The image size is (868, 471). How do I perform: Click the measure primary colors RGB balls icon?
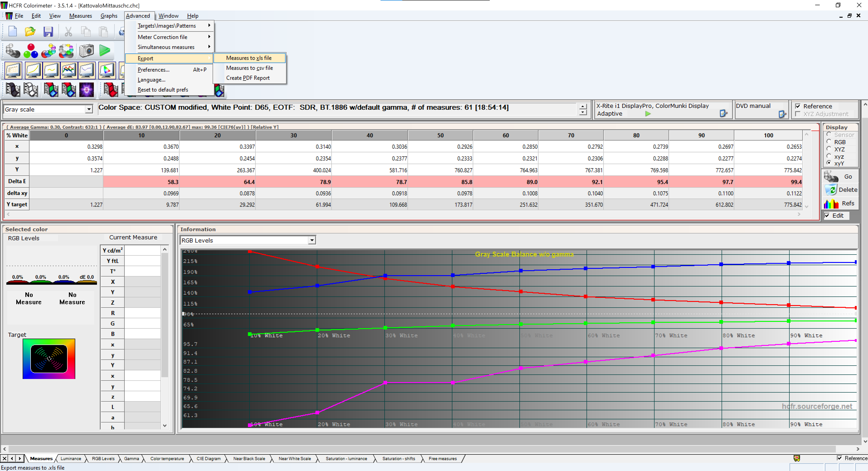pos(31,51)
